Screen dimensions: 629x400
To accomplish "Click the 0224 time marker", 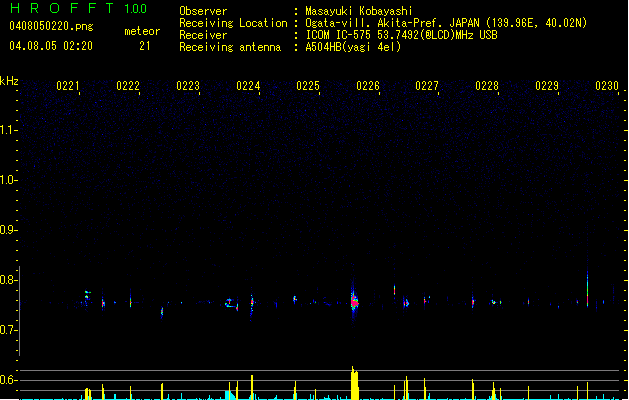I will 248,86.
